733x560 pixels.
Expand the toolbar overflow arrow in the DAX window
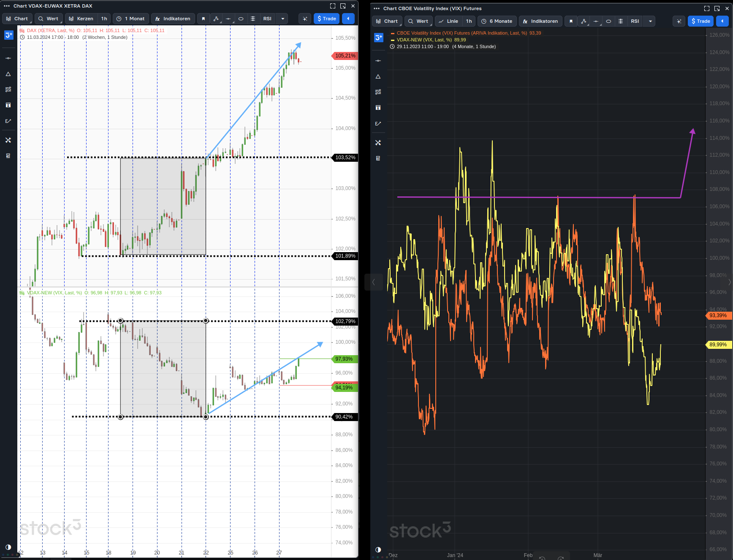click(282, 19)
